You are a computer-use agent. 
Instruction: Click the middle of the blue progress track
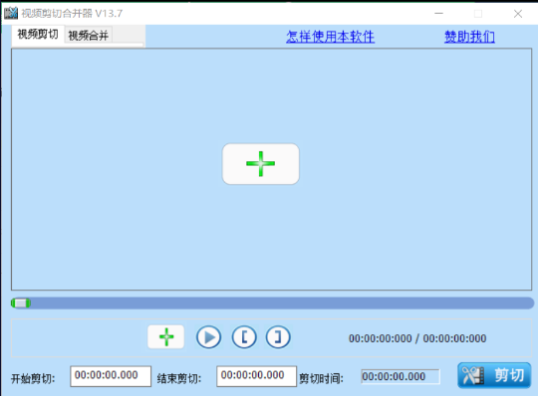click(x=272, y=303)
